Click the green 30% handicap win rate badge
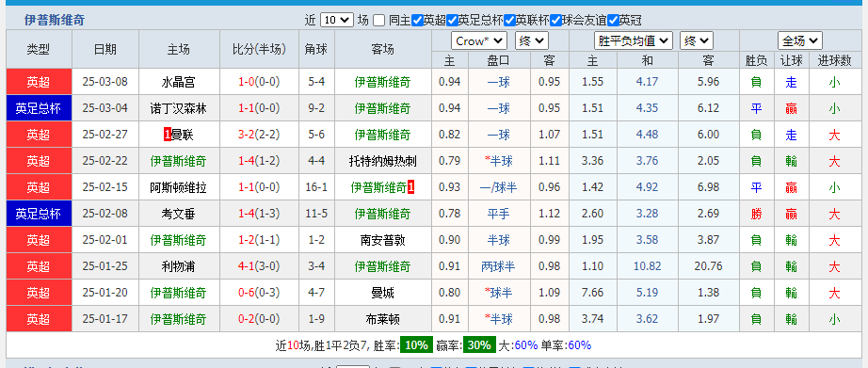Screen dimensions: 868x368 (479, 345)
